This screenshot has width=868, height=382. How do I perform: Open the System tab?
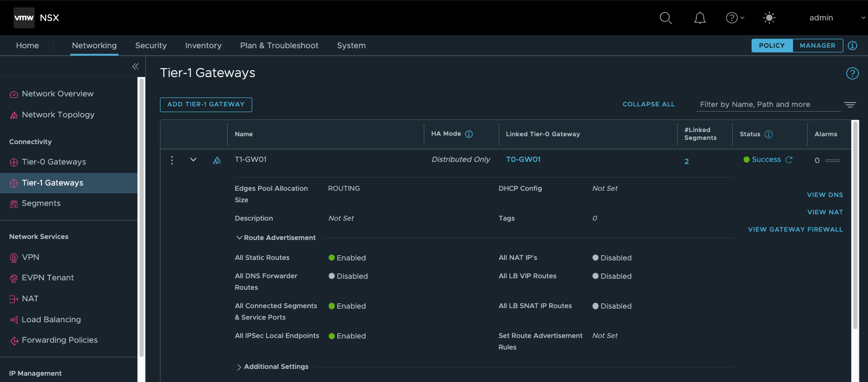click(x=351, y=46)
